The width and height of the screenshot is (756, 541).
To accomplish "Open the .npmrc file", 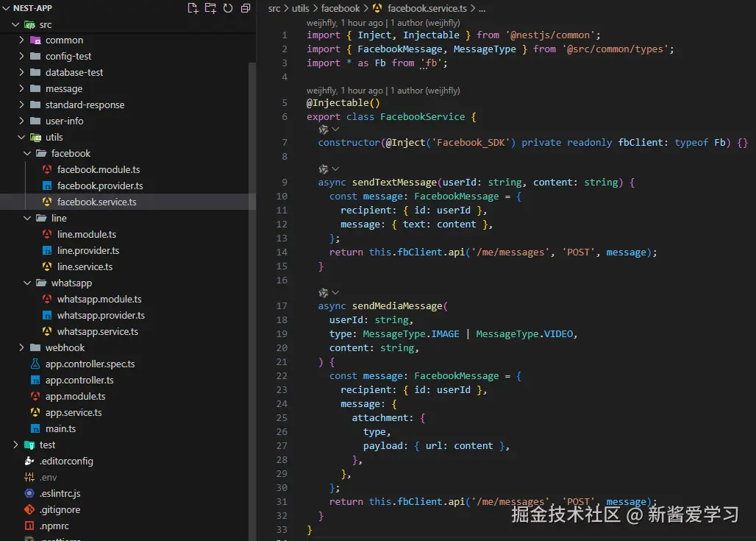I will (54, 526).
